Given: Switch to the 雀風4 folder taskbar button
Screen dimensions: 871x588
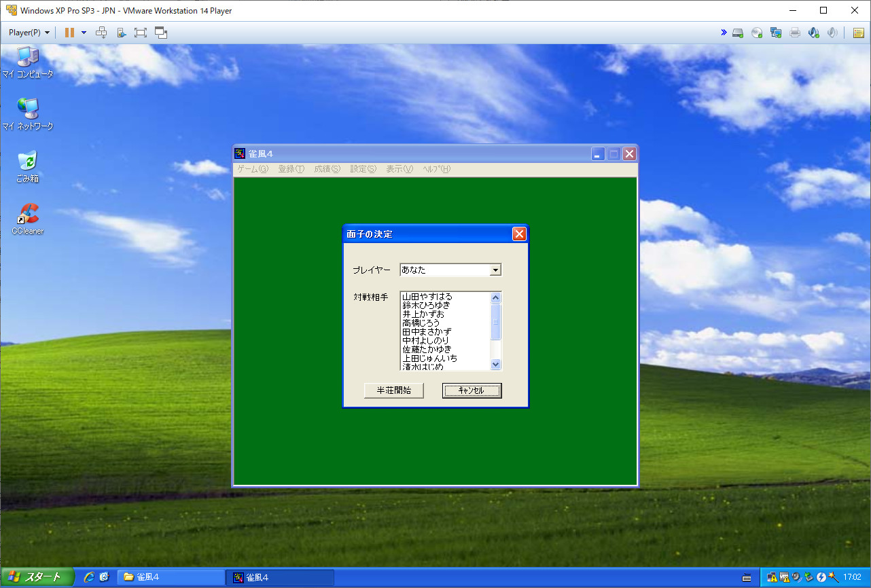Looking at the screenshot, I should (x=171, y=577).
